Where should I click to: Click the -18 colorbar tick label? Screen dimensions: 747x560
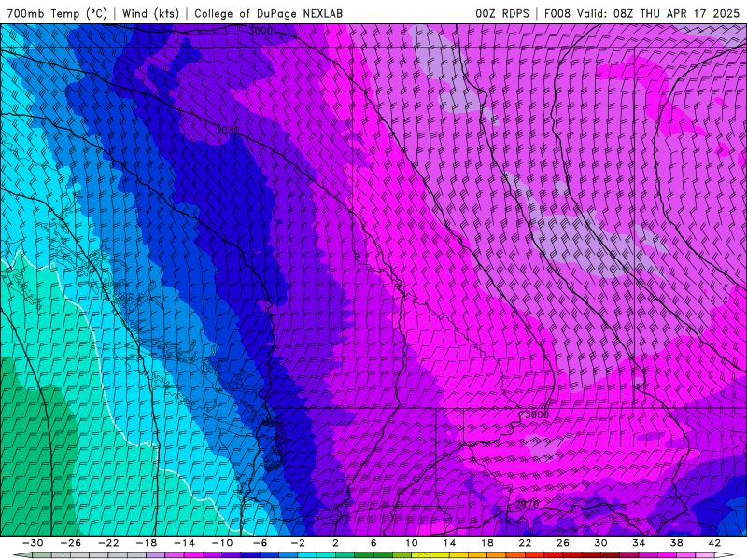[x=147, y=543]
